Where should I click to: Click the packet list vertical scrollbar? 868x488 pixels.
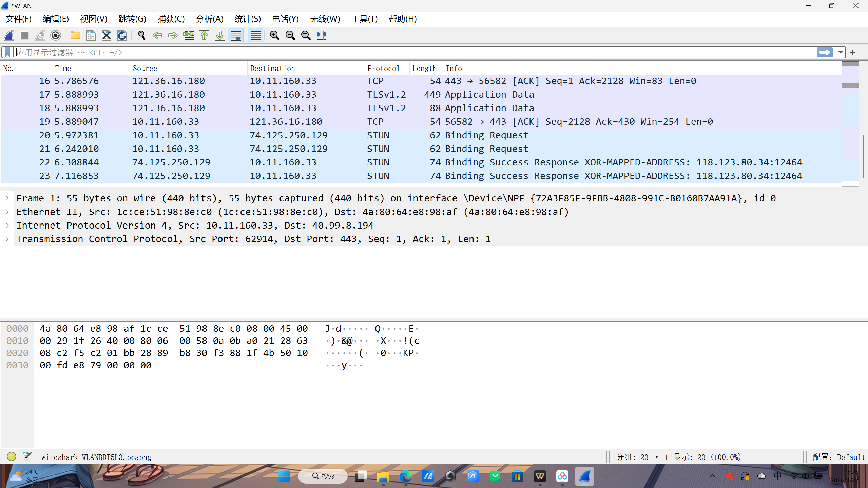[x=863, y=156]
